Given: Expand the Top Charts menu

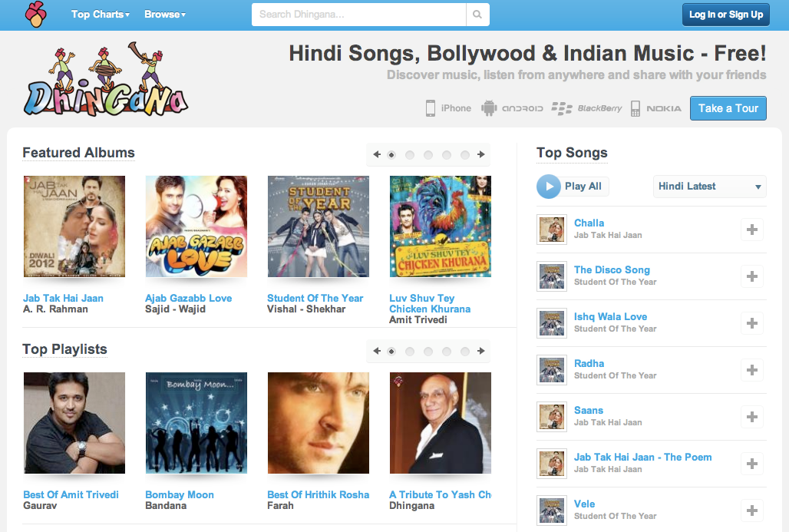Looking at the screenshot, I should tap(100, 15).
